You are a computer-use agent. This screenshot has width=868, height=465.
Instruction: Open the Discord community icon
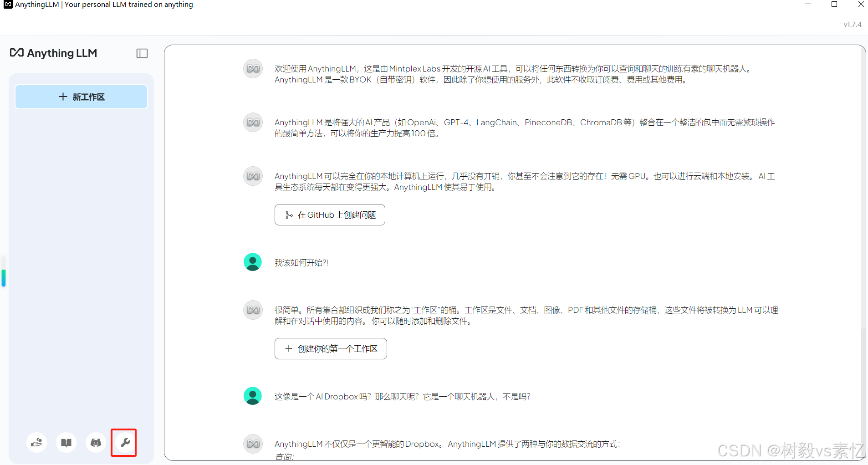pyautogui.click(x=96, y=442)
